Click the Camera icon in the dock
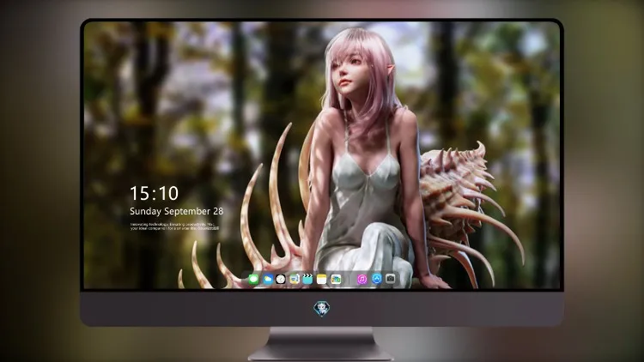The image size is (644, 362). point(391,279)
